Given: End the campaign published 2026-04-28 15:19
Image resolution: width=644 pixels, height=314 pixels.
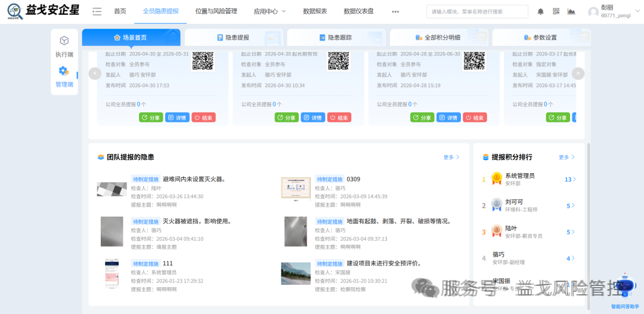Looking at the screenshot, I should (475, 118).
